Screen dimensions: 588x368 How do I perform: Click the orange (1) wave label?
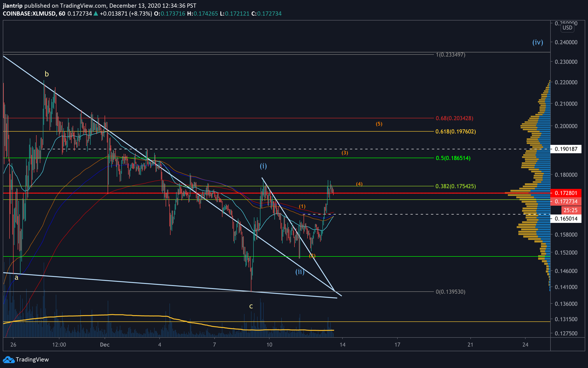coord(302,206)
